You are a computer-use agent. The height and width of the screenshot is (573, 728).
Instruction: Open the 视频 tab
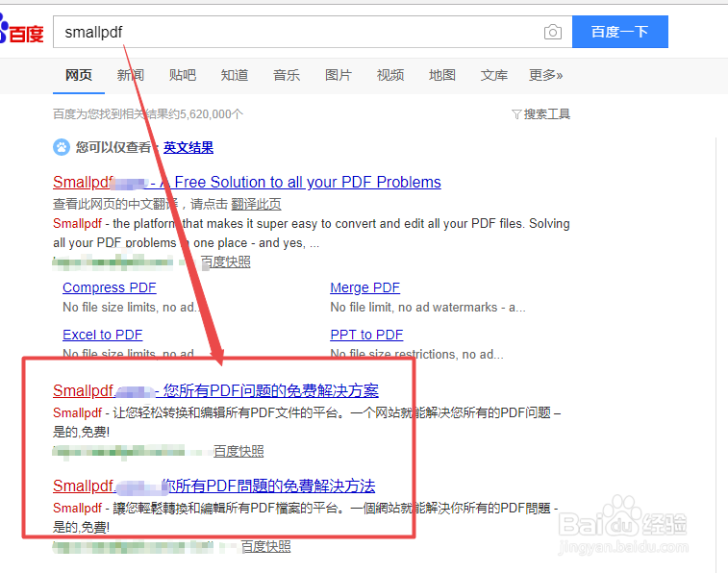390,75
